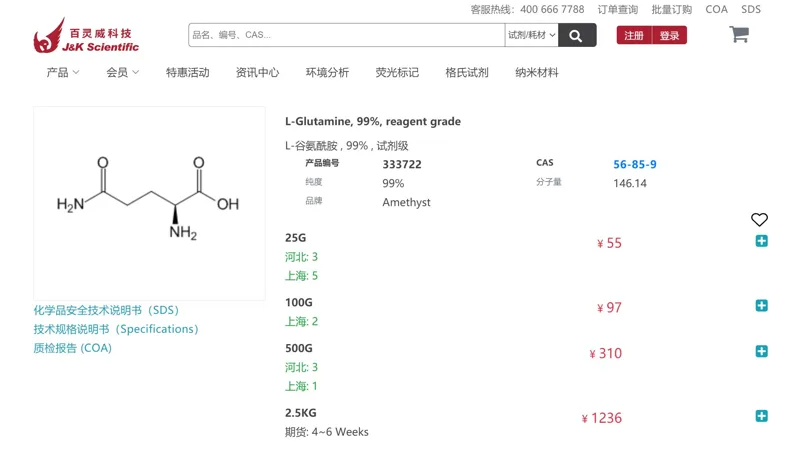Click the 期货: 4~6 Weeks lead time text
The width and height of the screenshot is (800, 464).
[327, 432]
